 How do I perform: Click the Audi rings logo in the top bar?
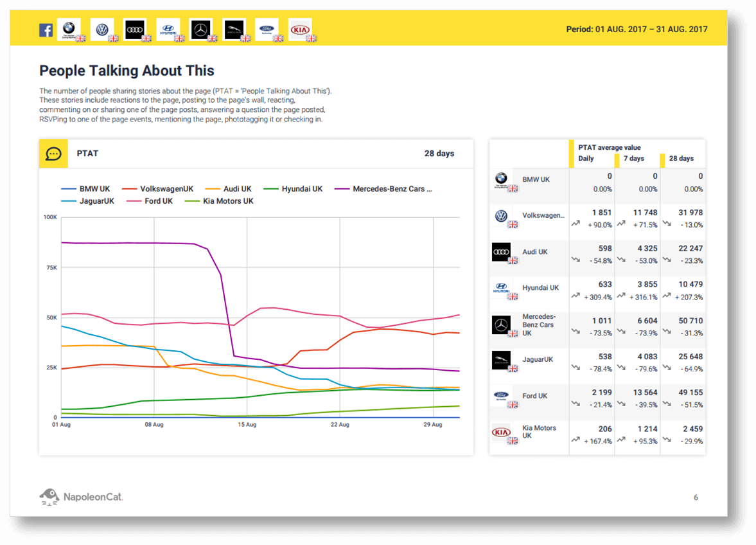click(136, 28)
